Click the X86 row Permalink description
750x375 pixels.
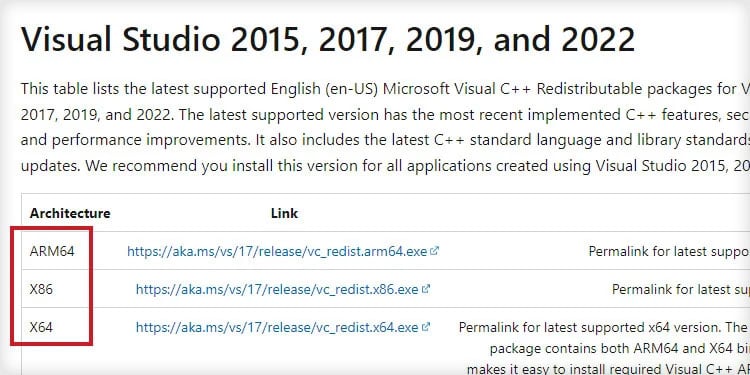[x=681, y=289]
